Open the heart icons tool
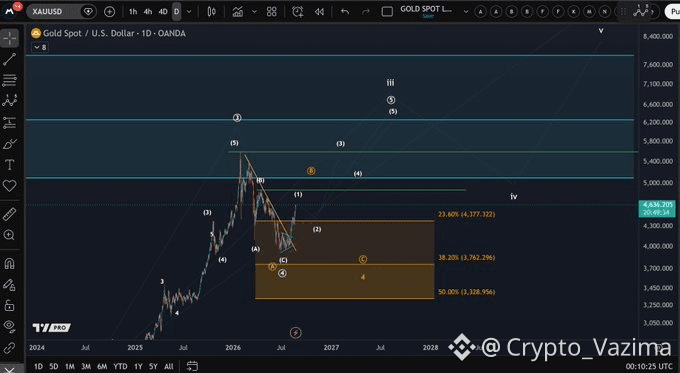The width and height of the screenshot is (680, 373). click(x=10, y=186)
